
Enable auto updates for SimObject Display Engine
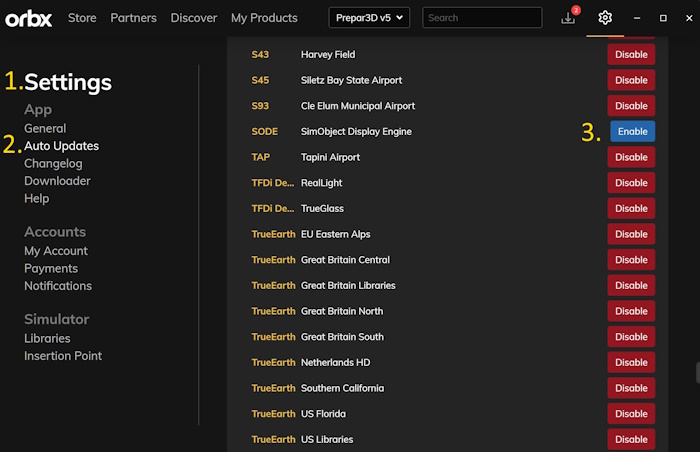633,132
